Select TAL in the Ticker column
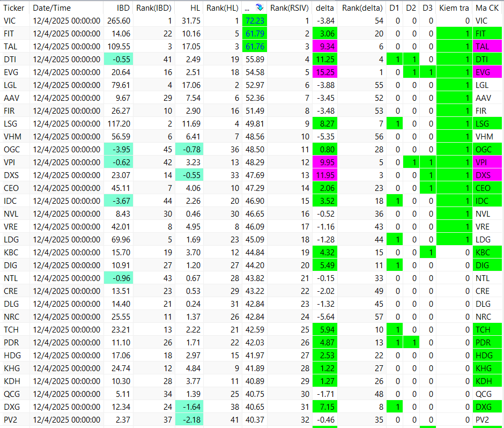The image size is (504, 428). click(10, 47)
